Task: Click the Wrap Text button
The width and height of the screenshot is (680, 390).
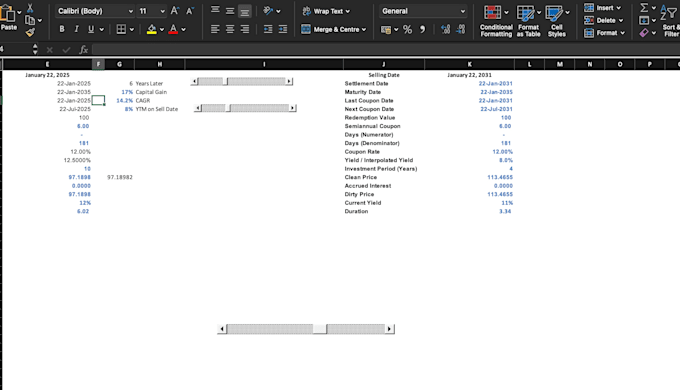Action: (326, 11)
